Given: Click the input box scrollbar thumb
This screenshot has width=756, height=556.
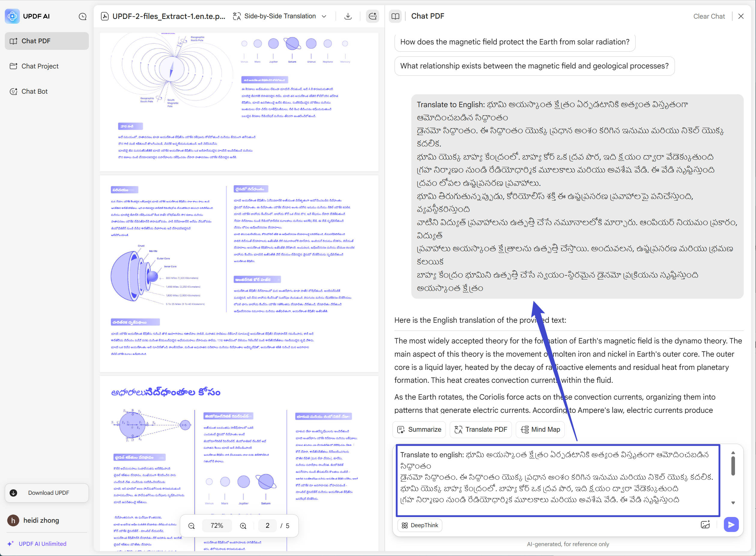Looking at the screenshot, I should click(x=733, y=466).
